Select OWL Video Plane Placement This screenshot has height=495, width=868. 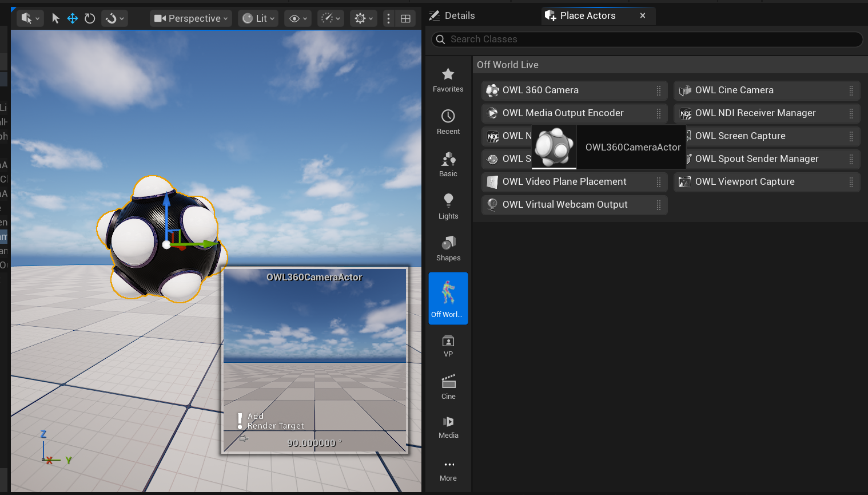pos(574,181)
